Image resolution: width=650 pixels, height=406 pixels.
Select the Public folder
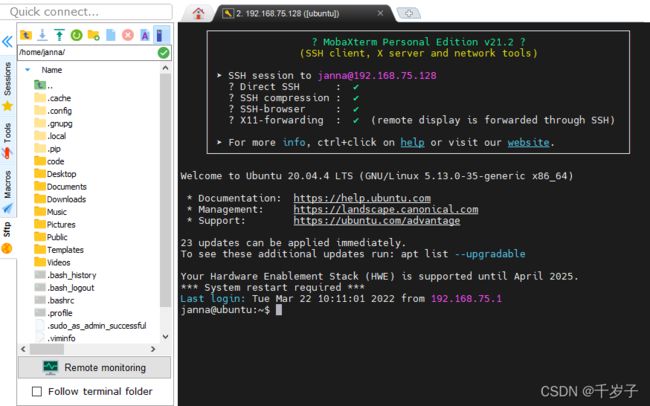(x=51, y=237)
